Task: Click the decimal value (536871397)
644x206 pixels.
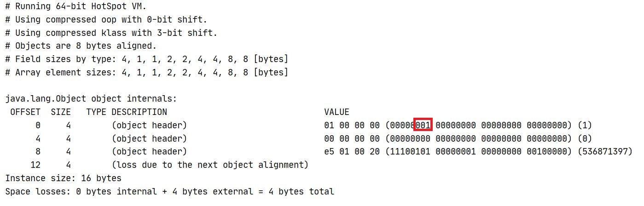Action: click(605, 151)
